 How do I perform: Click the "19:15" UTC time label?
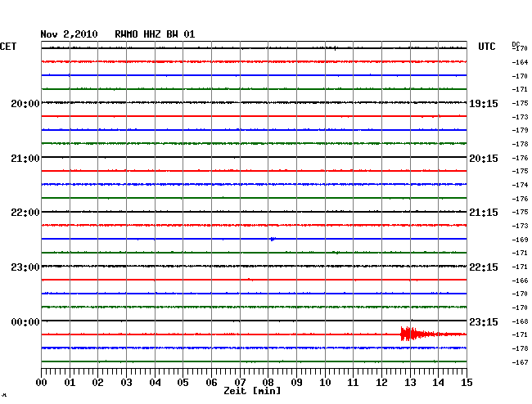click(484, 104)
